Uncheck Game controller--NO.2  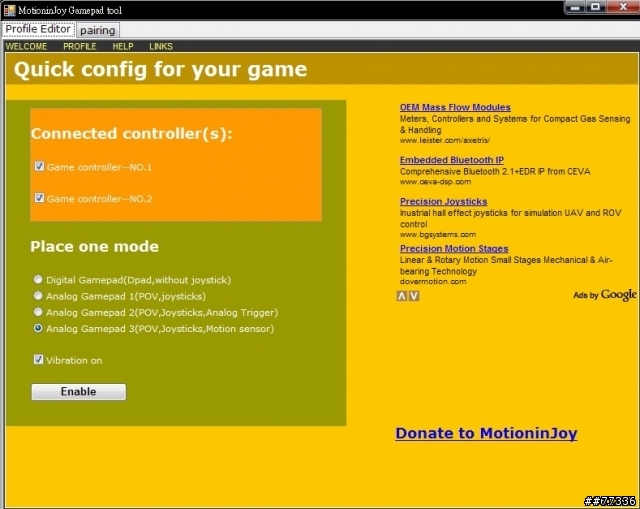[x=39, y=198]
